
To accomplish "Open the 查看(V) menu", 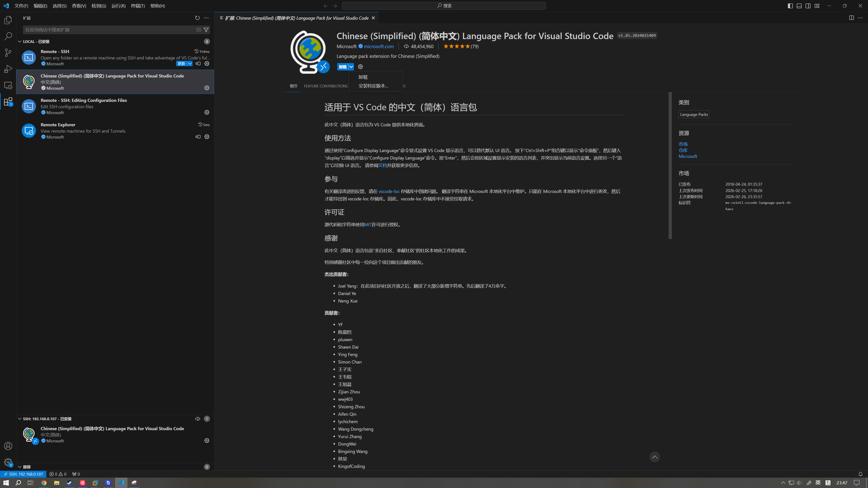I will click(79, 6).
